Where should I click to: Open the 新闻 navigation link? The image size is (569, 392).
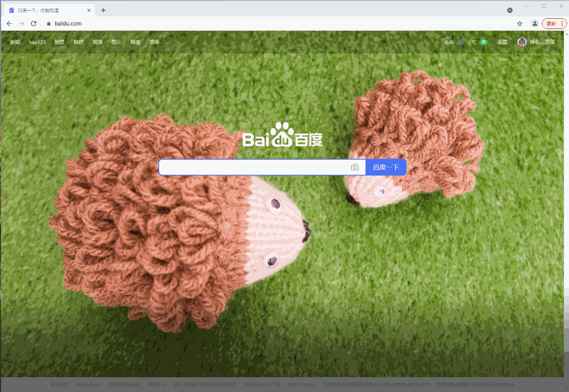click(x=15, y=42)
